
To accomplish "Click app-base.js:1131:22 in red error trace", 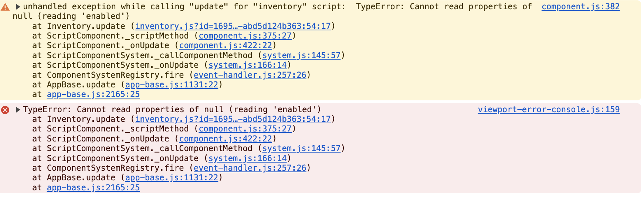I will pyautogui.click(x=172, y=178).
